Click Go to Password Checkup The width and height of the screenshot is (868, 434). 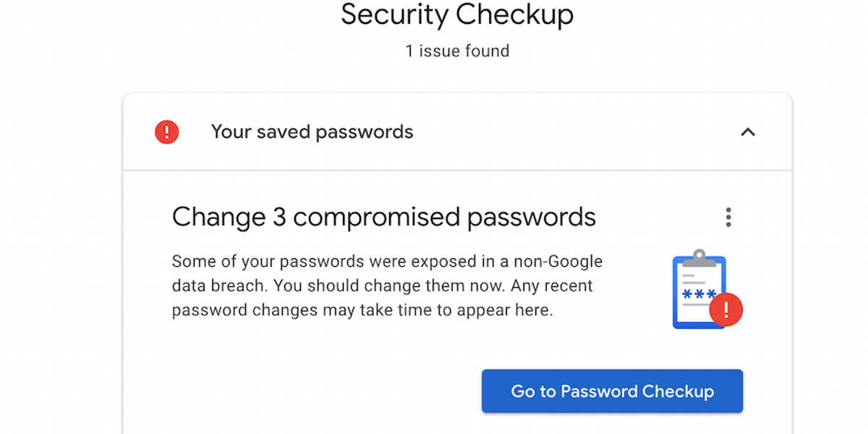click(x=612, y=391)
